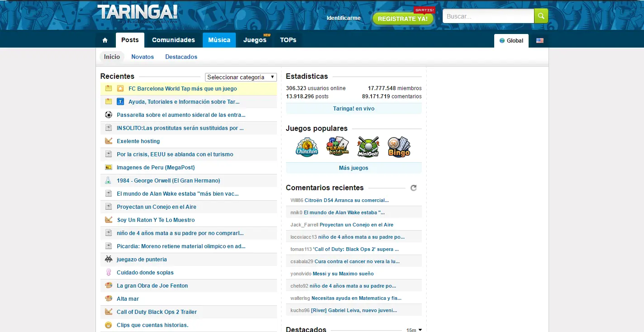Screen dimensions: 644x332
Task: Click the soccer ball icon beside Passarella post
Action: point(109,115)
